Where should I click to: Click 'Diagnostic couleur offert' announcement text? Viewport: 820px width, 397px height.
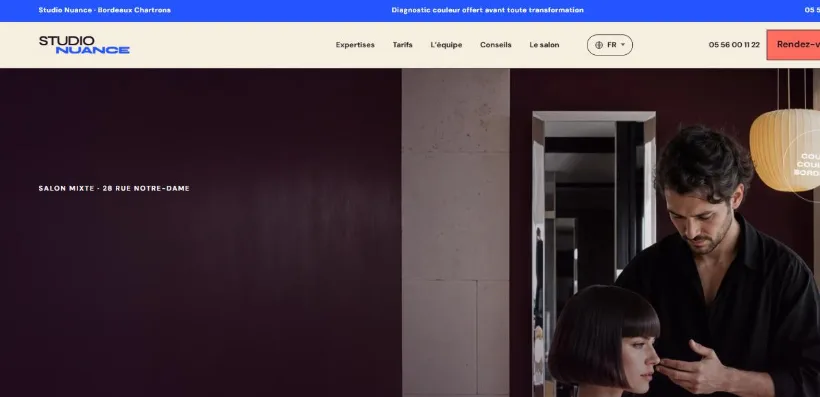click(x=487, y=10)
